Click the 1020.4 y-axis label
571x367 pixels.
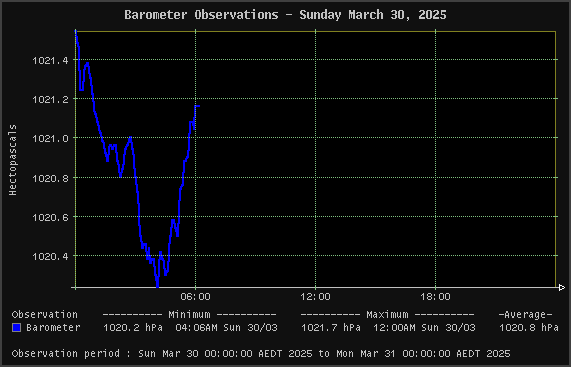click(50, 257)
